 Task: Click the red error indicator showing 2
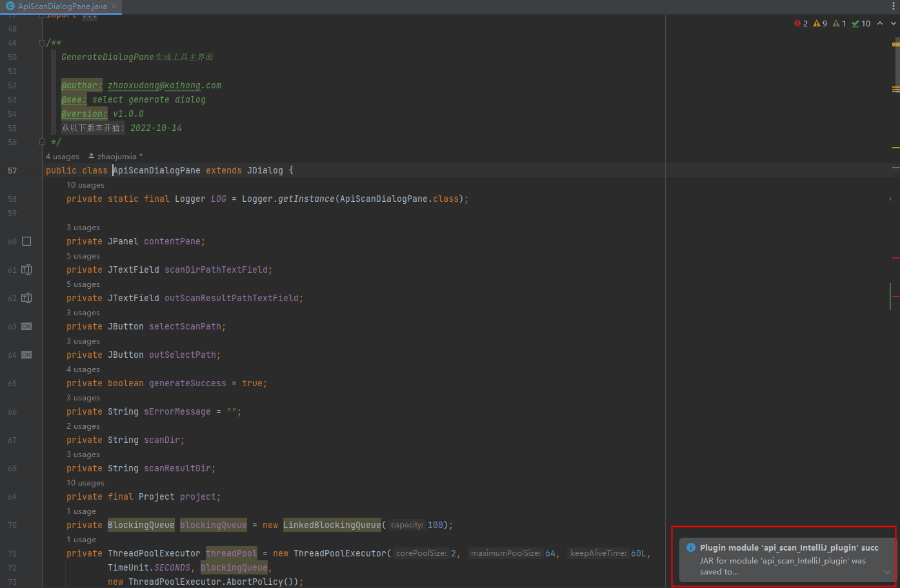coord(801,23)
